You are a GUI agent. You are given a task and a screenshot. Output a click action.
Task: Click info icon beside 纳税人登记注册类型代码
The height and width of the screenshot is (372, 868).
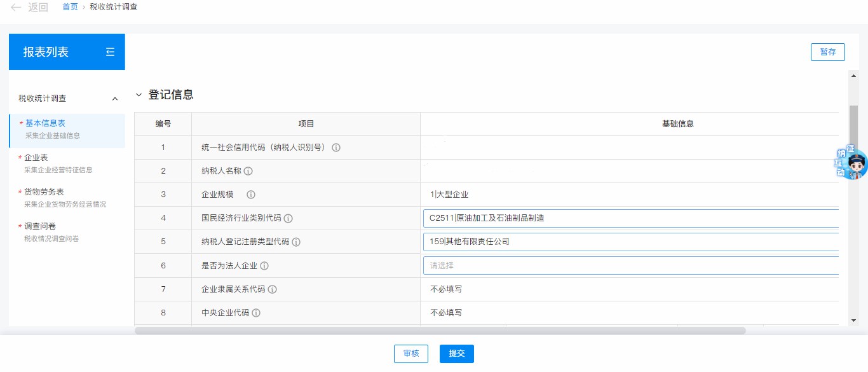pyautogui.click(x=296, y=242)
